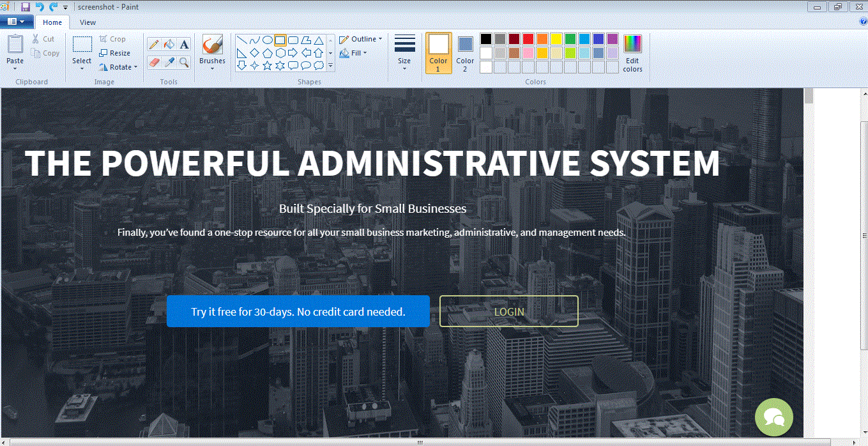Image resolution: width=868 pixels, height=446 pixels.
Task: Choose the Right arrow shape
Action: 293,52
